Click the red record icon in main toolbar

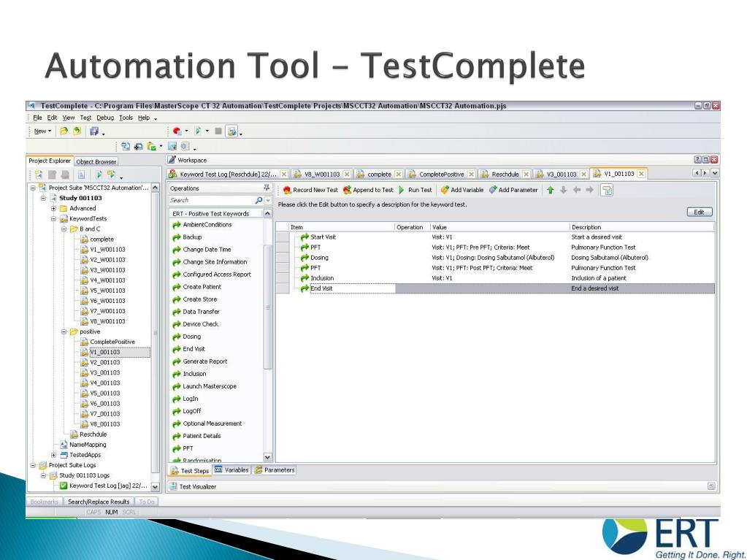(177, 131)
